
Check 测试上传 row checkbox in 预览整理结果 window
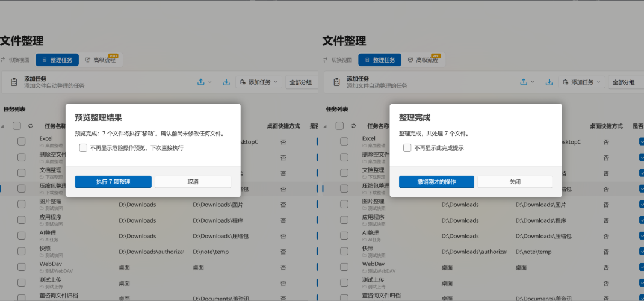[x=21, y=283]
